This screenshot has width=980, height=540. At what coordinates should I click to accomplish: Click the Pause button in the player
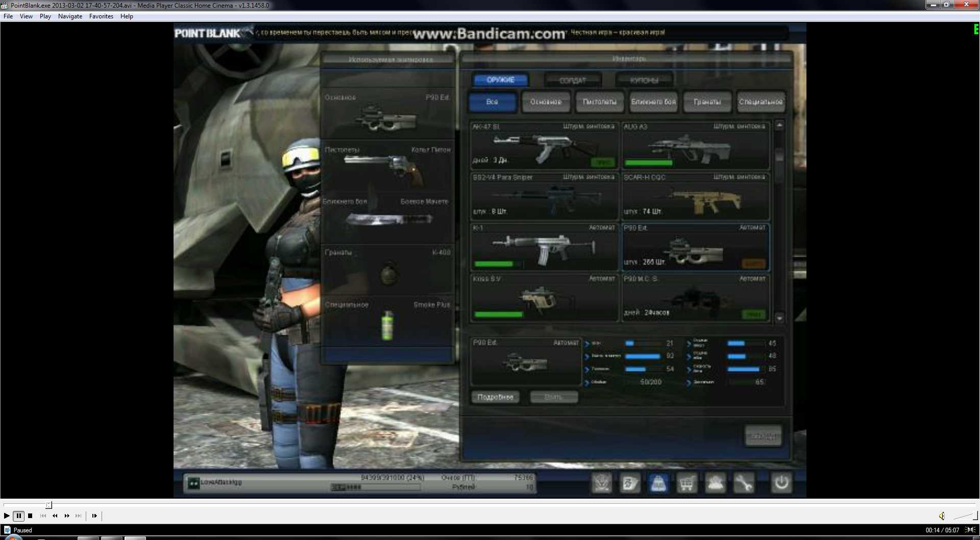click(x=18, y=516)
